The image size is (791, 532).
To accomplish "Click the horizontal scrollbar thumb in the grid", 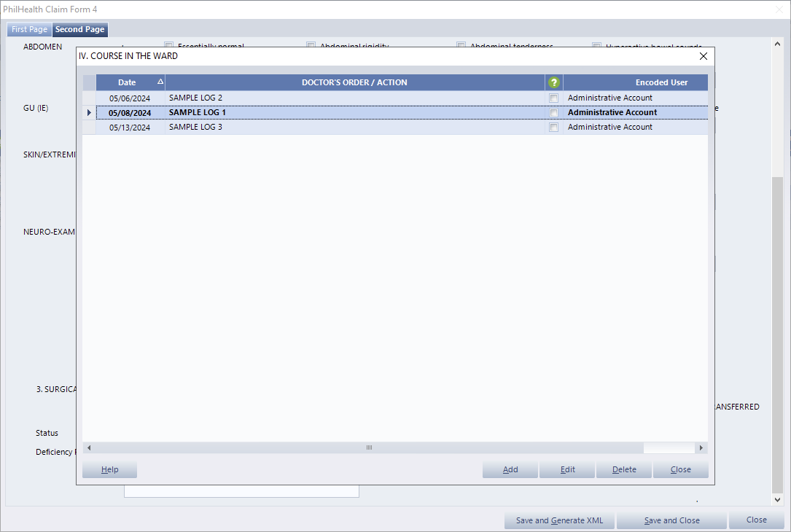I will 369,448.
